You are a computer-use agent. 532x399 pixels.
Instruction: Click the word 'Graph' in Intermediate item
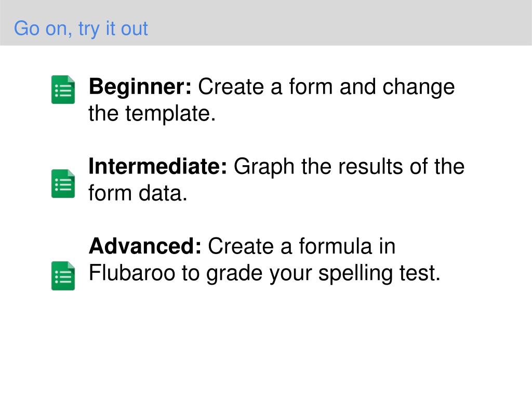264,167
